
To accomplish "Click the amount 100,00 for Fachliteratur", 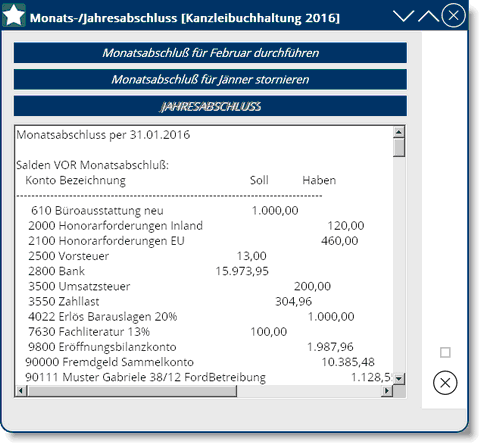I will (269, 332).
